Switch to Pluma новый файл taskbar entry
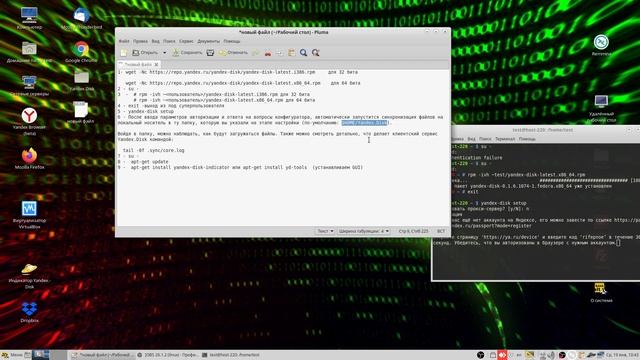Screen dimensions: 640x360 click(102, 355)
